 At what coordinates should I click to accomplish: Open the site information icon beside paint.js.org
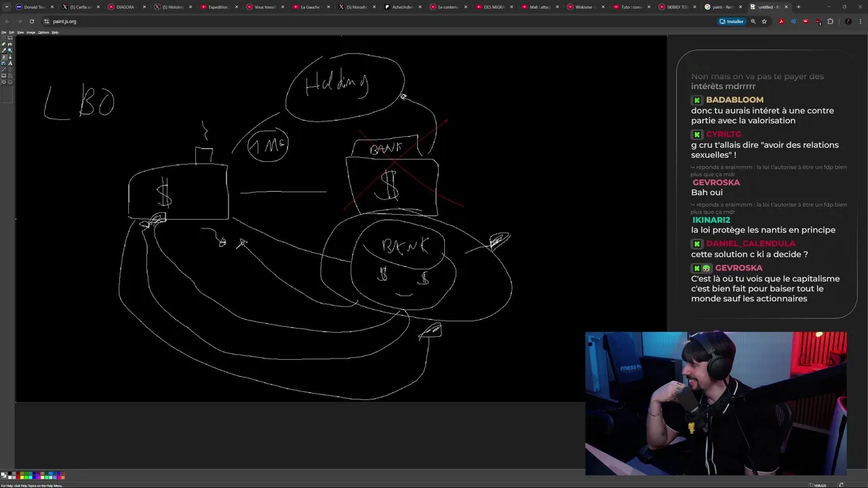46,21
